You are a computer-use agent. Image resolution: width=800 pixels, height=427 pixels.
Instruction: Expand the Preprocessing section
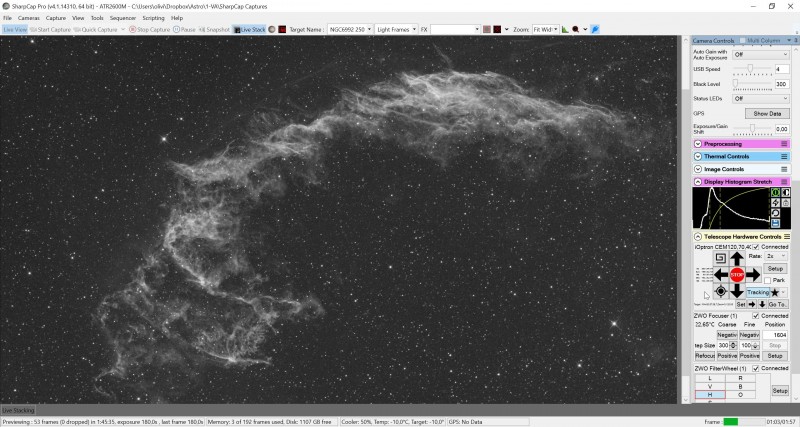(x=698, y=144)
